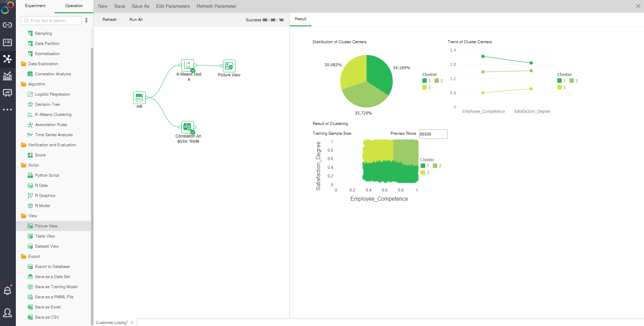Switch to the Experiment tab
This screenshot has height=326, width=644.
pyautogui.click(x=35, y=6)
